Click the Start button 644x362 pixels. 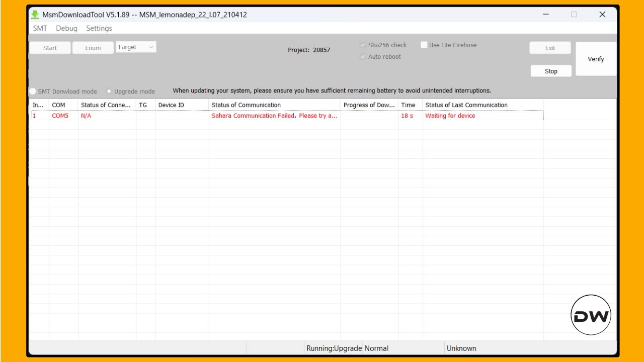[x=50, y=48]
